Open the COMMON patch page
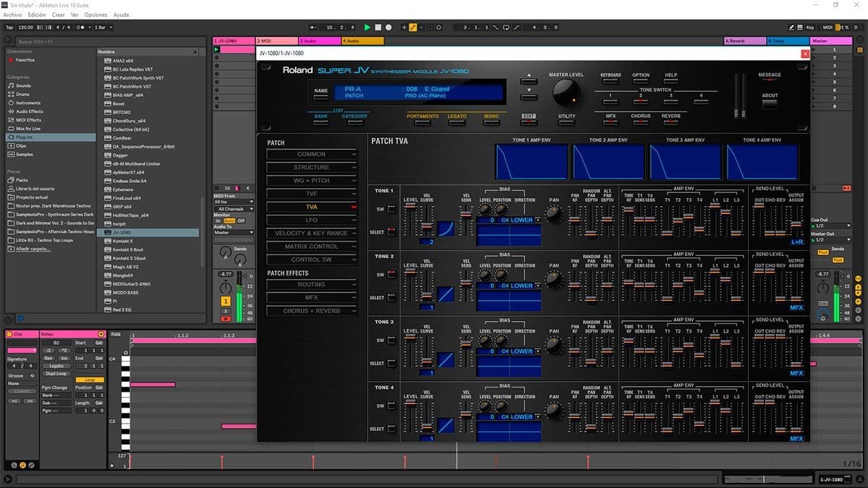 pyautogui.click(x=312, y=154)
